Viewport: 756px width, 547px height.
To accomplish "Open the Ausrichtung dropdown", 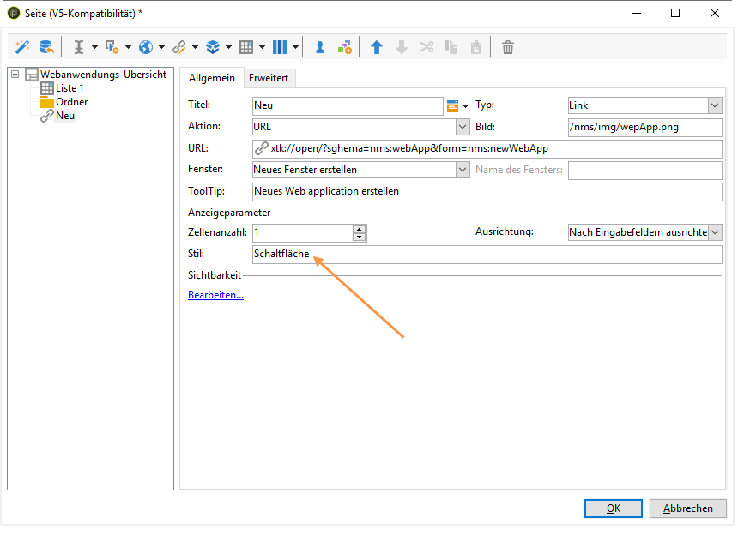I will click(x=715, y=232).
